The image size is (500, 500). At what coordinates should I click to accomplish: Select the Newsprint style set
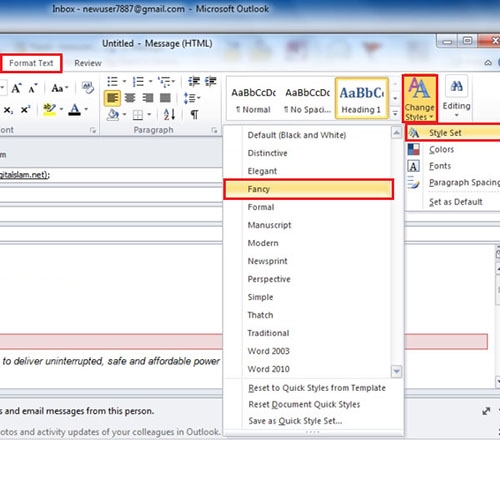[307, 261]
